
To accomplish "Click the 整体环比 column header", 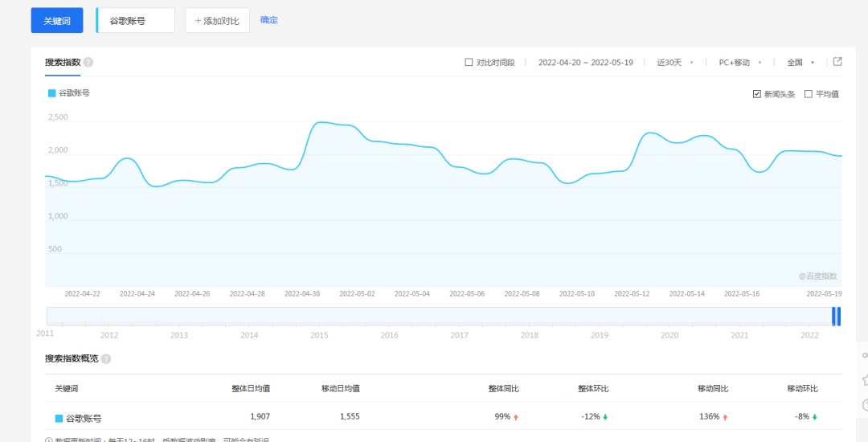I will [x=593, y=388].
